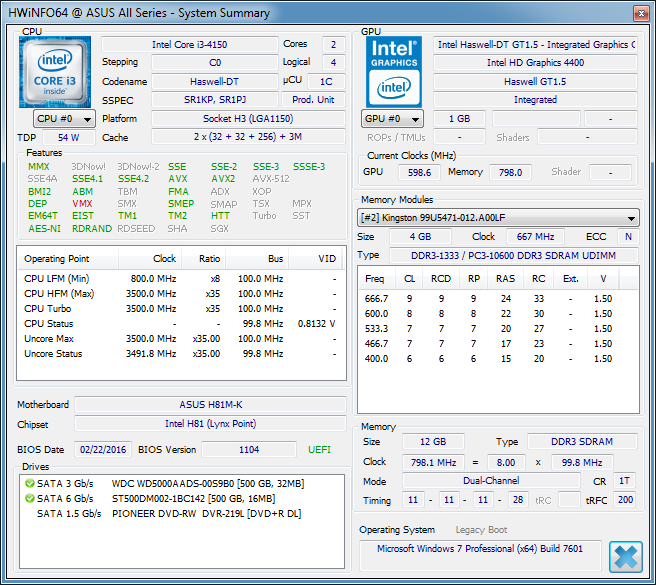This screenshot has height=585, width=656.
Task: Click the BIOS date 02/22/2016 field
Action: pos(103,450)
